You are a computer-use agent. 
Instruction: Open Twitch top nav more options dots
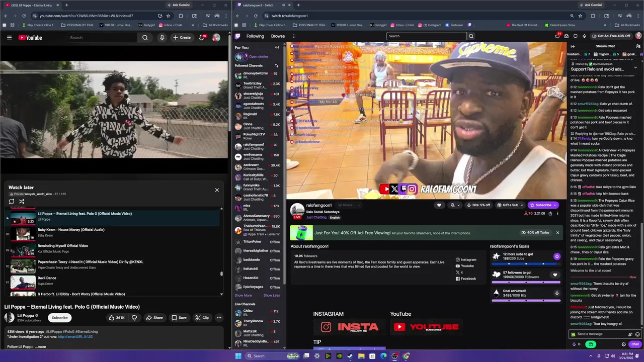[294, 36]
